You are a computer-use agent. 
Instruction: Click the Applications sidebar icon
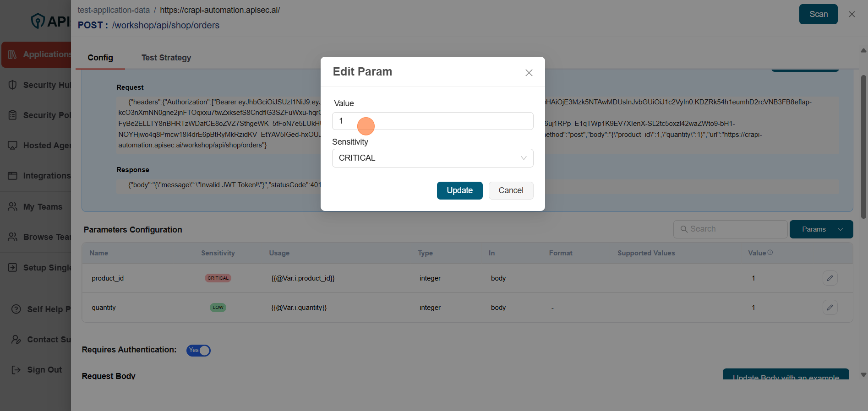coord(12,54)
